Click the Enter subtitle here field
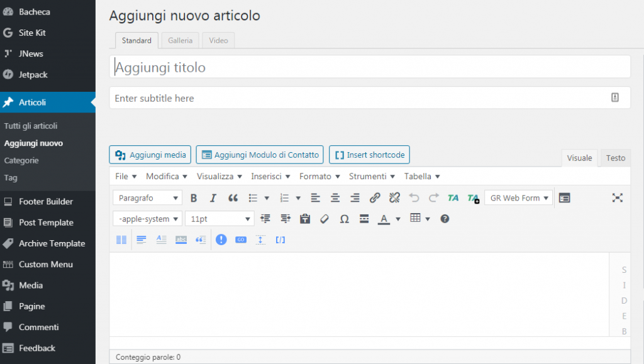Viewport: 644px width, 364px height. click(x=370, y=98)
